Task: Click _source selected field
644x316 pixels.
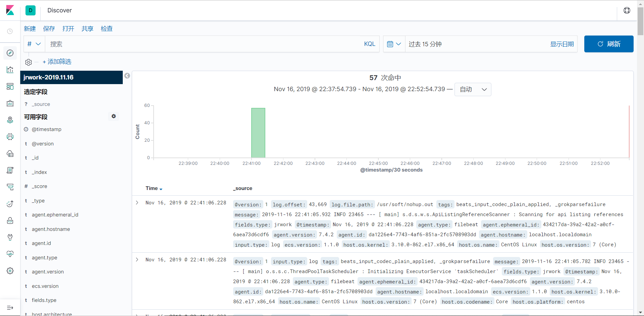Action: click(x=41, y=104)
